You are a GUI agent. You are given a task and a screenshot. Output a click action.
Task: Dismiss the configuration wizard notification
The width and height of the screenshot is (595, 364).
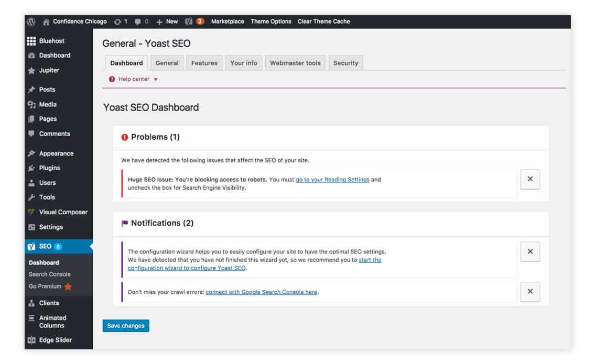tap(530, 252)
